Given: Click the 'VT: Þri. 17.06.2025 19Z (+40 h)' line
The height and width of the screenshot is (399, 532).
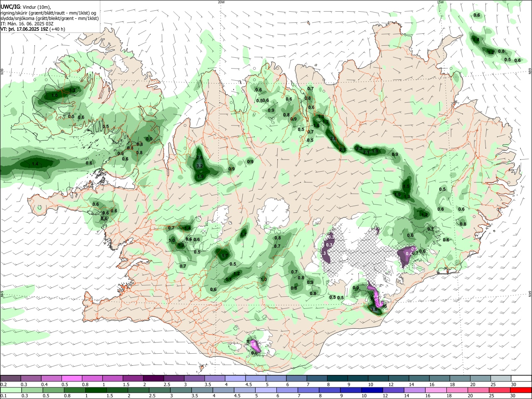Looking at the screenshot, I should point(32,29).
